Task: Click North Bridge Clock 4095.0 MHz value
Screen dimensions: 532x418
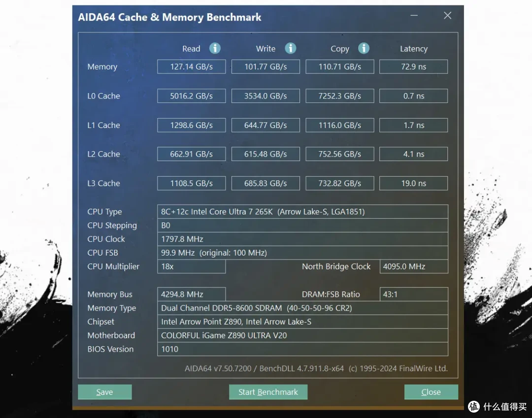Action: [414, 266]
